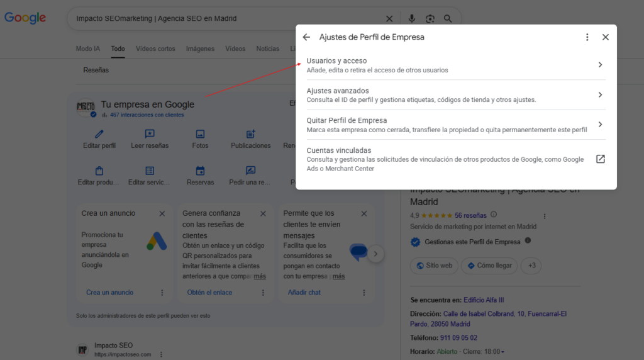Open the Calle de Isabel Colbrand address link
The image size is (644, 360).
coord(488,319)
